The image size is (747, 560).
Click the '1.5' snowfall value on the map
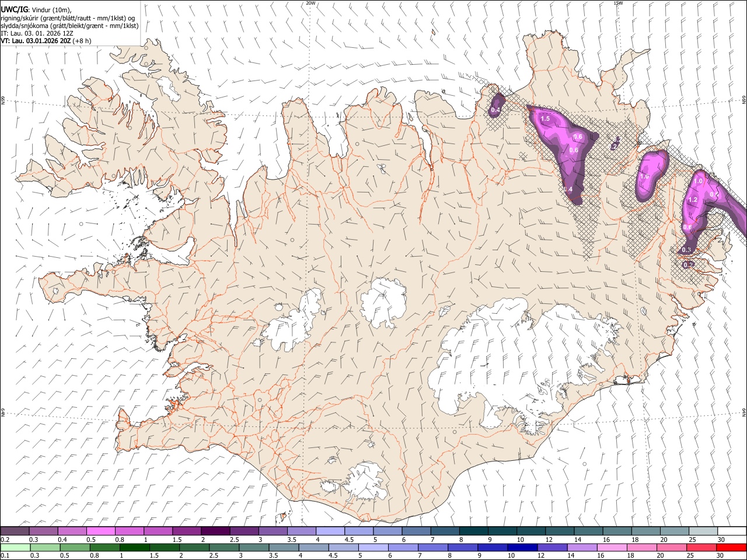point(546,118)
